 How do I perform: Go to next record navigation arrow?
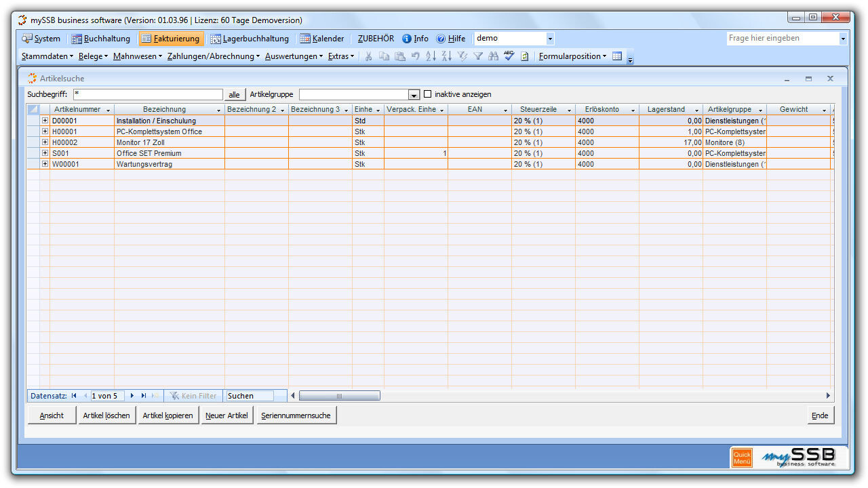click(132, 396)
